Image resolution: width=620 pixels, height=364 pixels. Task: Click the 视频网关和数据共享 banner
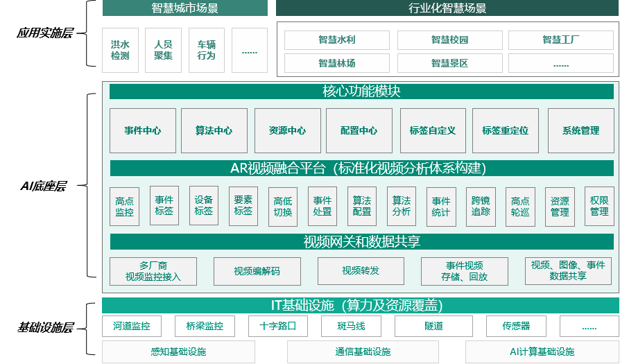361,241
